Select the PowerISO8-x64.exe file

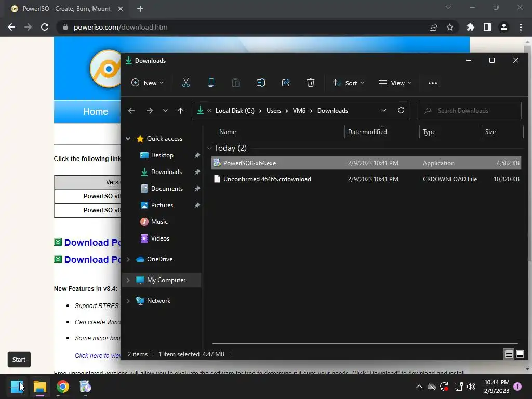tap(366, 163)
